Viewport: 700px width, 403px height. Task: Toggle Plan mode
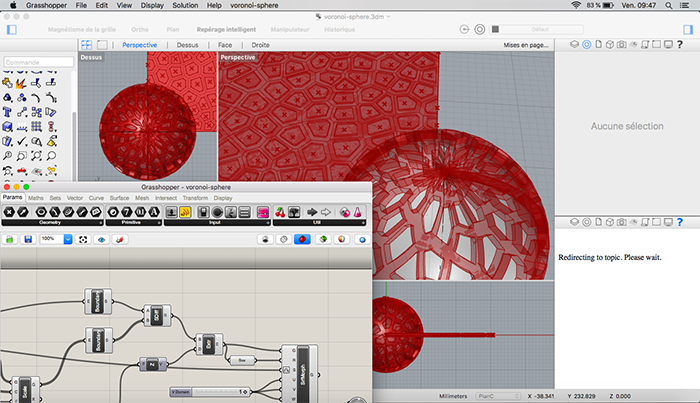[173, 29]
